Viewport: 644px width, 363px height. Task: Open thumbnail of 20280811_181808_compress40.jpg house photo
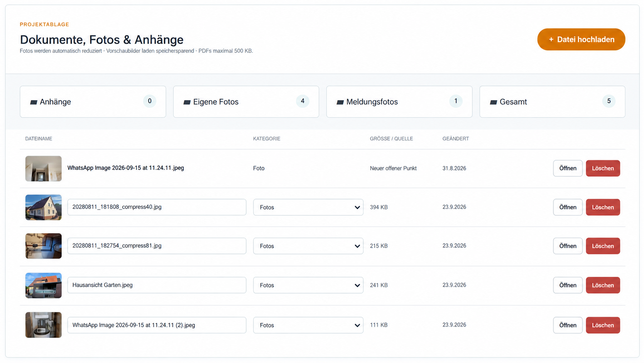tap(43, 207)
